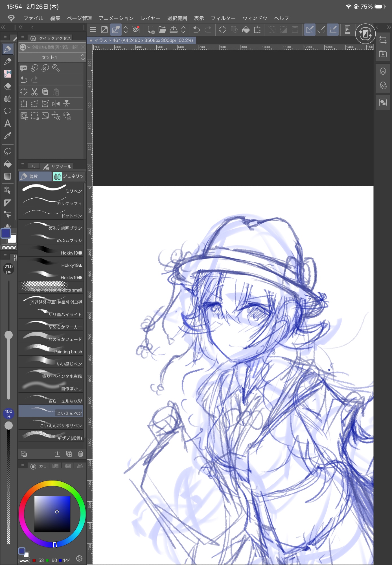Pick the Fill bucket tool in left toolbar
392x565 pixels.
tap(8, 164)
